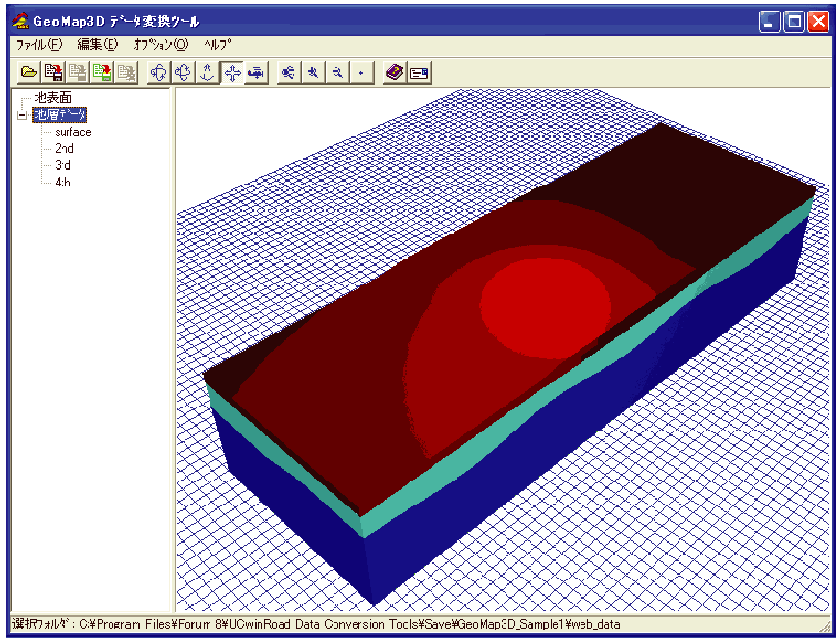
Task: Click the open folder toolbar icon
Action: (x=29, y=72)
